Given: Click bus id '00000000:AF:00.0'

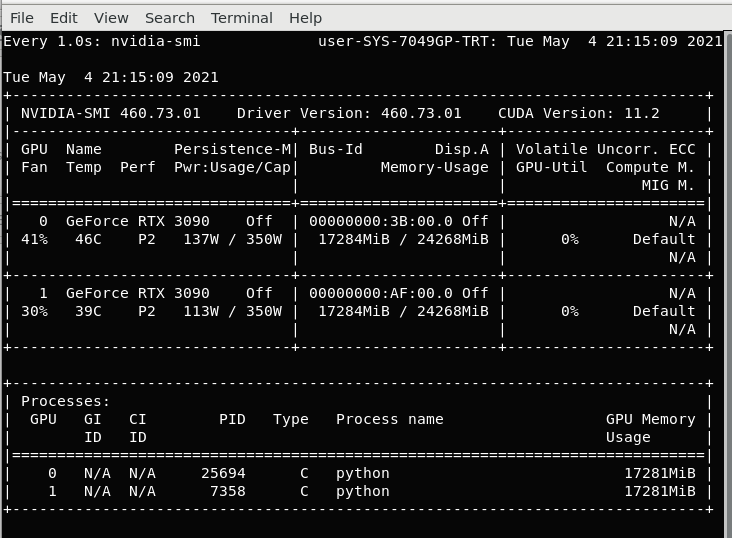Looking at the screenshot, I should [x=380, y=293].
